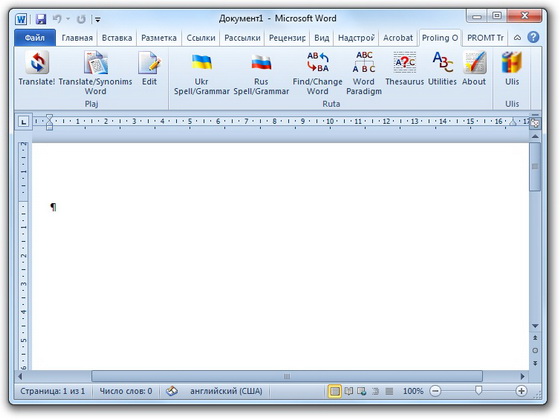
Task: Click the zoom out minus button
Action: (435, 391)
